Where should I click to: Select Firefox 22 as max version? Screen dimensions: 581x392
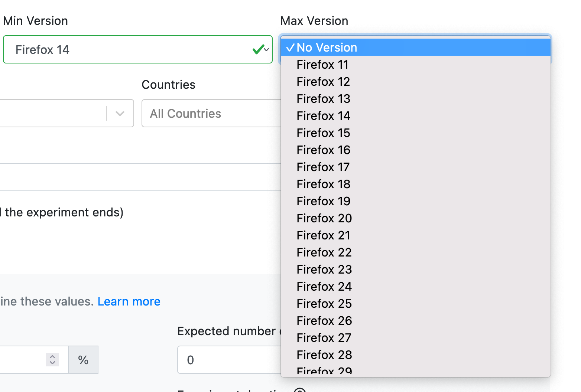click(415, 252)
